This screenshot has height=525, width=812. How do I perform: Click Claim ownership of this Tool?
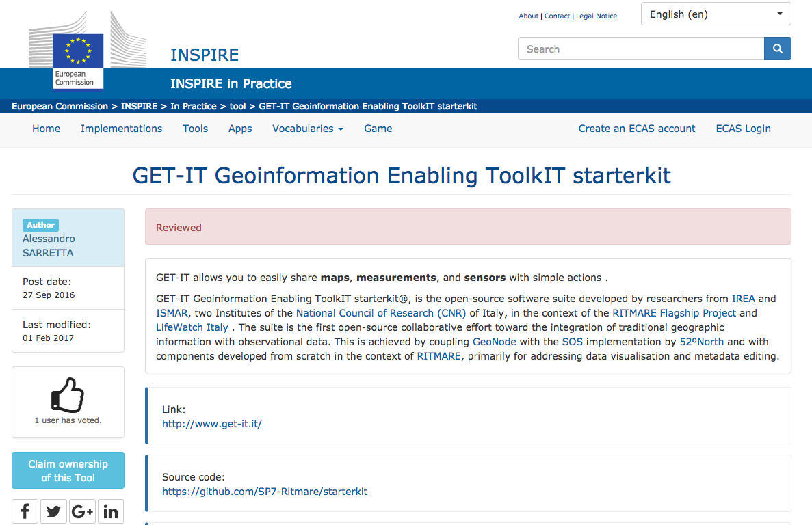point(68,471)
